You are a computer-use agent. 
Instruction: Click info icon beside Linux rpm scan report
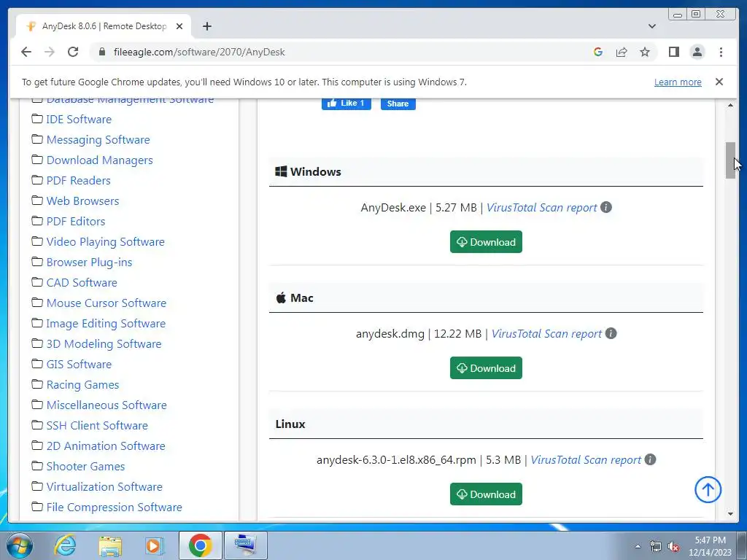650,459
